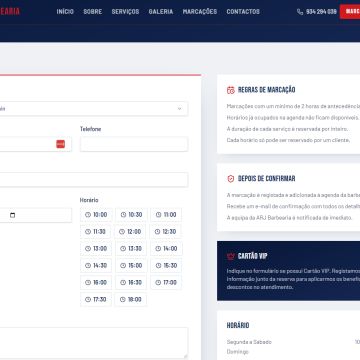Open the Serviços section

[x=125, y=12]
